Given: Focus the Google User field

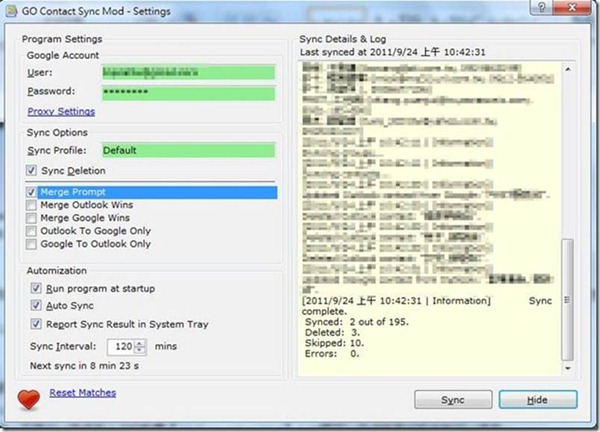Looking at the screenshot, I should [x=188, y=72].
